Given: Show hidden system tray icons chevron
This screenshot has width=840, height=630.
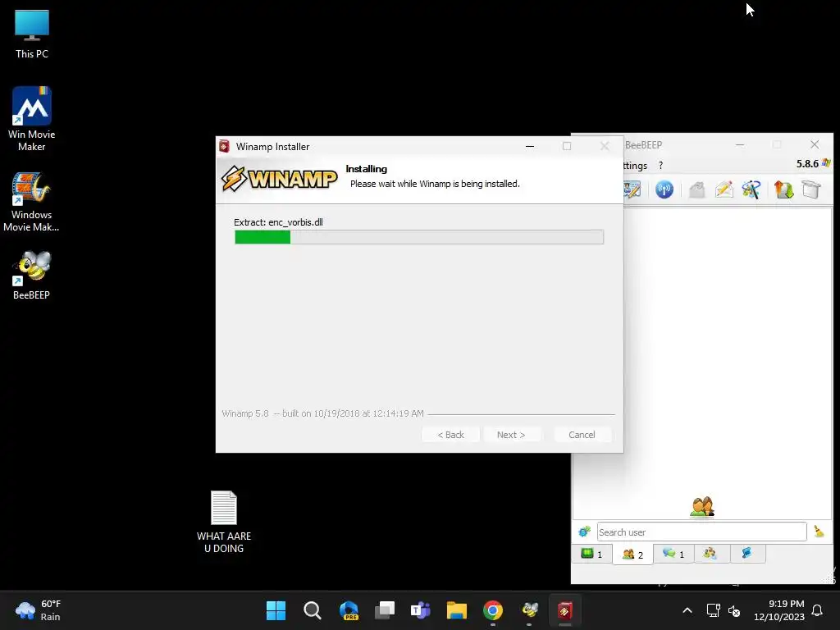Looking at the screenshot, I should click(x=687, y=610).
